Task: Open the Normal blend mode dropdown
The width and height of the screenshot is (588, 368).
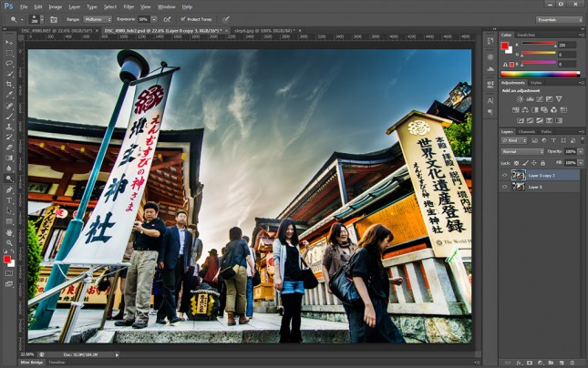Action: point(522,151)
